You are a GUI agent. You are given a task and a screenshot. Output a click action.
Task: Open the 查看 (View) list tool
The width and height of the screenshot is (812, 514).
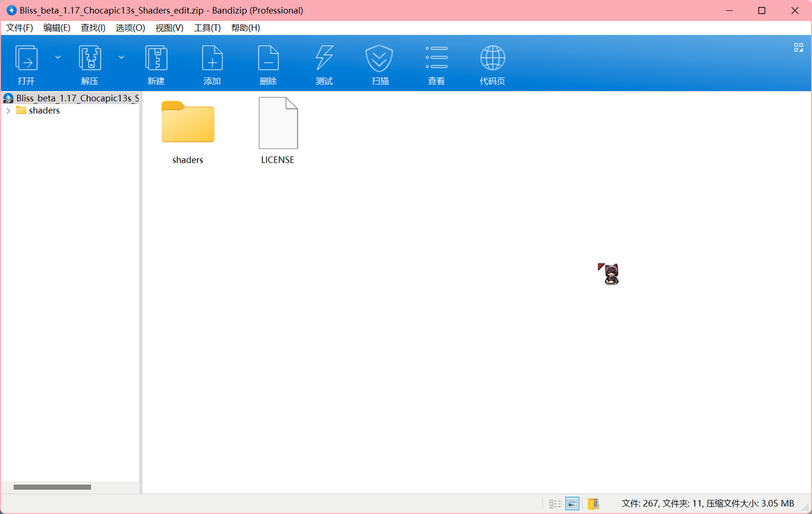tap(436, 64)
